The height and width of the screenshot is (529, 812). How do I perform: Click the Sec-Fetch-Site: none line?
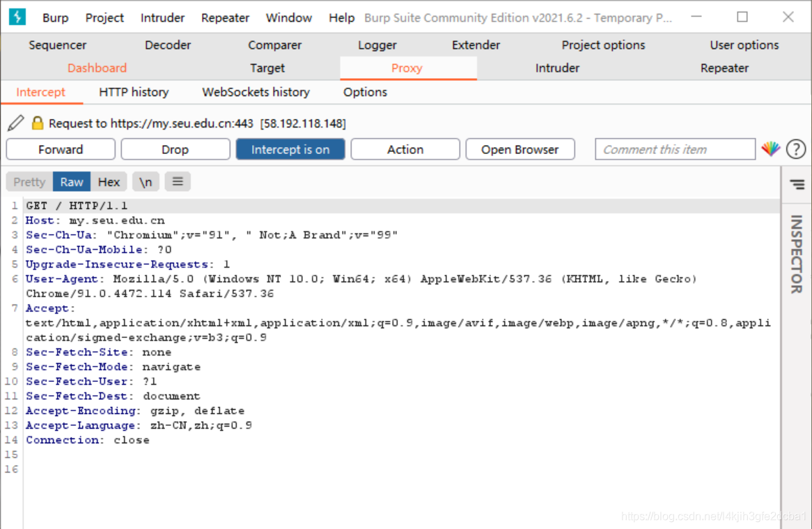[x=98, y=352]
